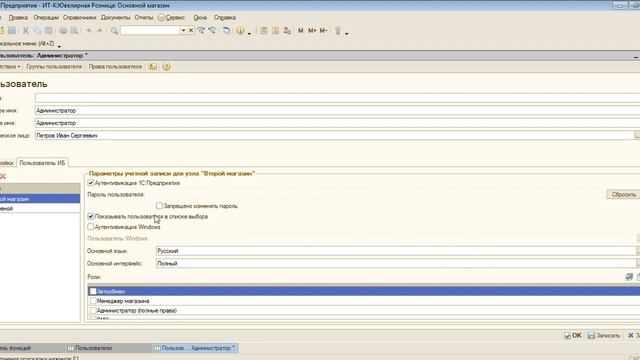
Task: Click the round info help icon in main toolbar
Action: (240, 31)
